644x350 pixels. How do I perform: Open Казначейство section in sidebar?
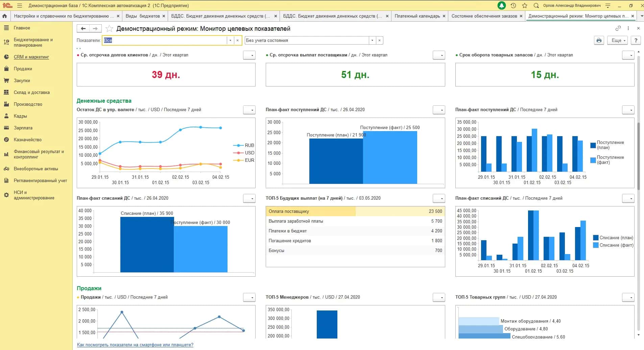coord(28,140)
